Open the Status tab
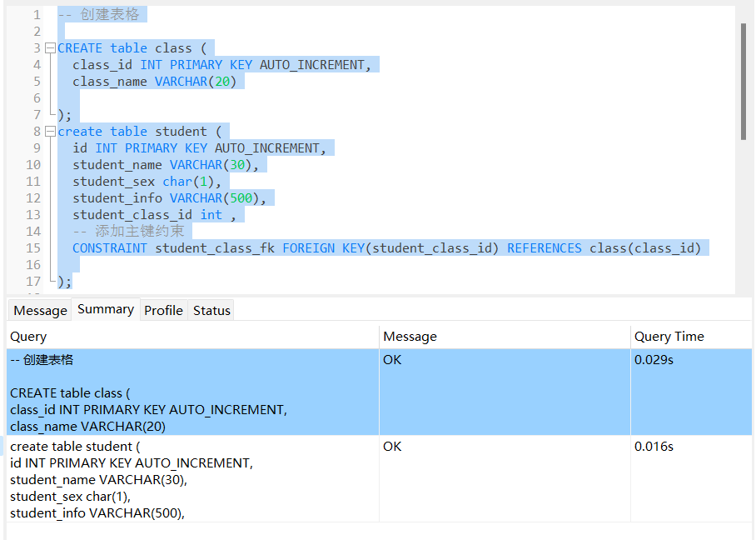The height and width of the screenshot is (540, 756). click(211, 310)
